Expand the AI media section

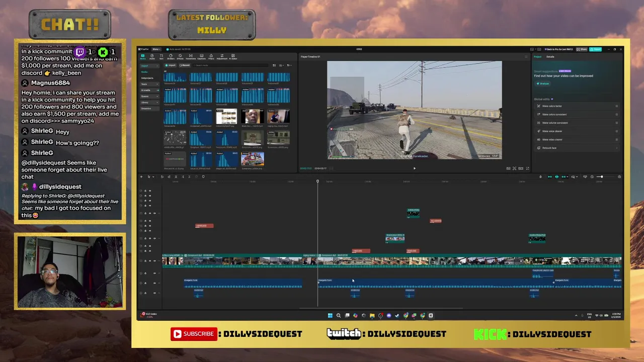coord(149,90)
